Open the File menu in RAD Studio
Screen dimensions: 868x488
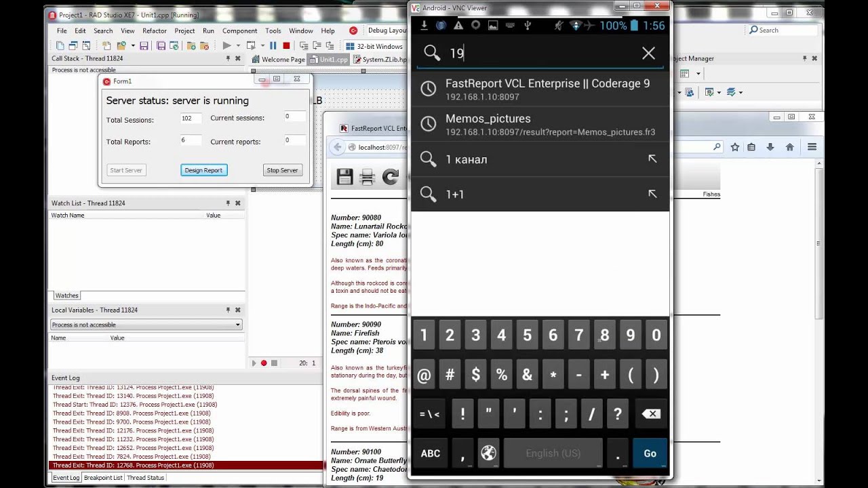[x=62, y=30]
